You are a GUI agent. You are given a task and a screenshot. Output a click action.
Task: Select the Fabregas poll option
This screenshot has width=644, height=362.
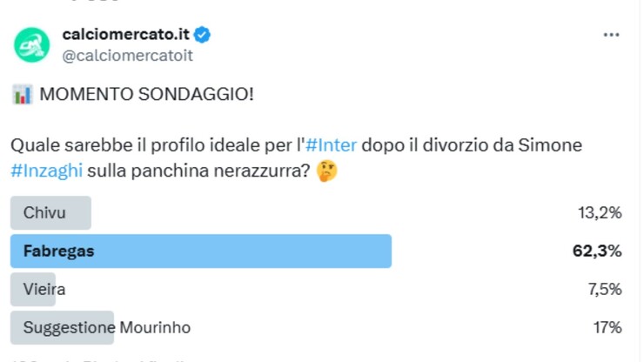coord(59,251)
